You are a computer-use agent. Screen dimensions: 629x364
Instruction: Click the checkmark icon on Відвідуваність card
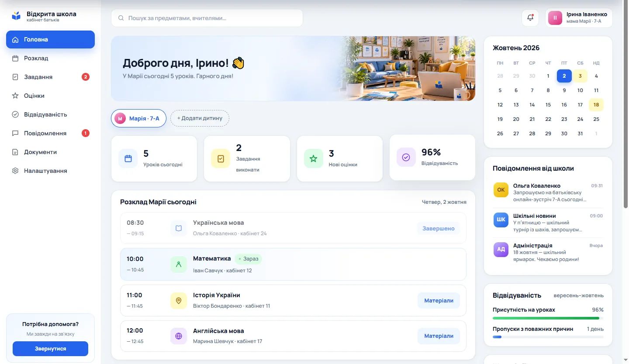click(406, 157)
